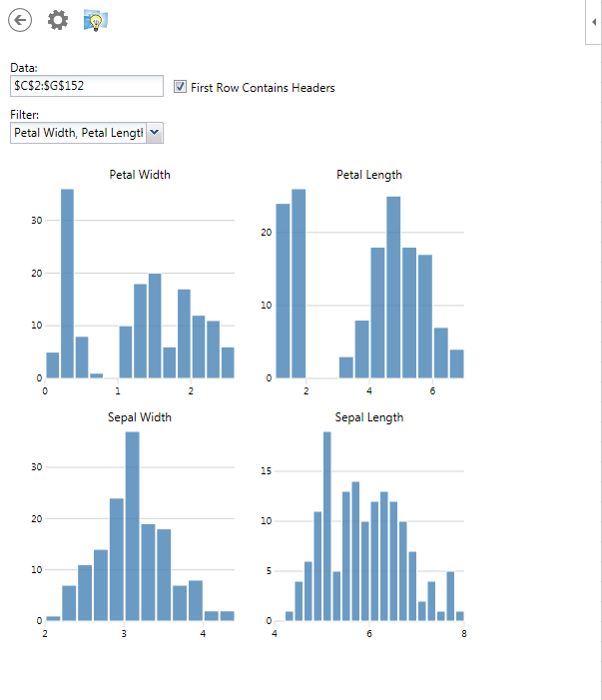
Task: Collapse the pane using the side arrow
Action: pyautogui.click(x=594, y=20)
